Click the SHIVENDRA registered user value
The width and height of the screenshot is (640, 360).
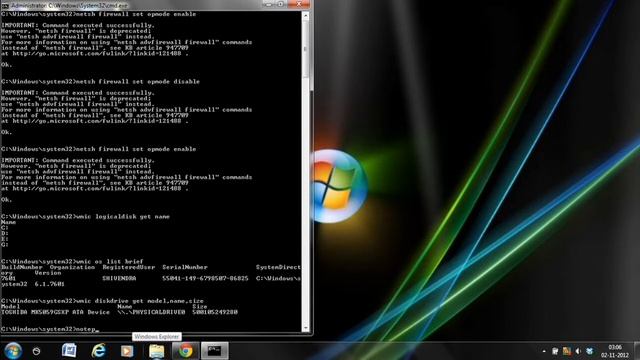click(x=119, y=278)
